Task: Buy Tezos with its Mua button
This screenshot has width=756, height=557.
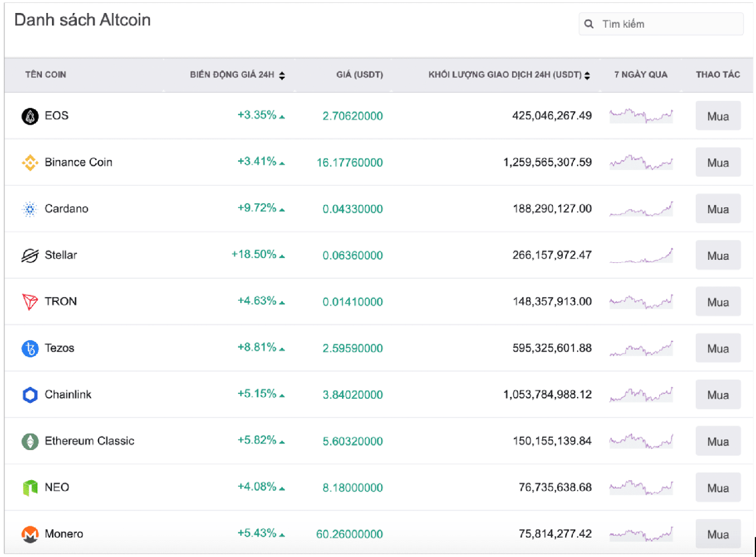Action: coord(718,348)
